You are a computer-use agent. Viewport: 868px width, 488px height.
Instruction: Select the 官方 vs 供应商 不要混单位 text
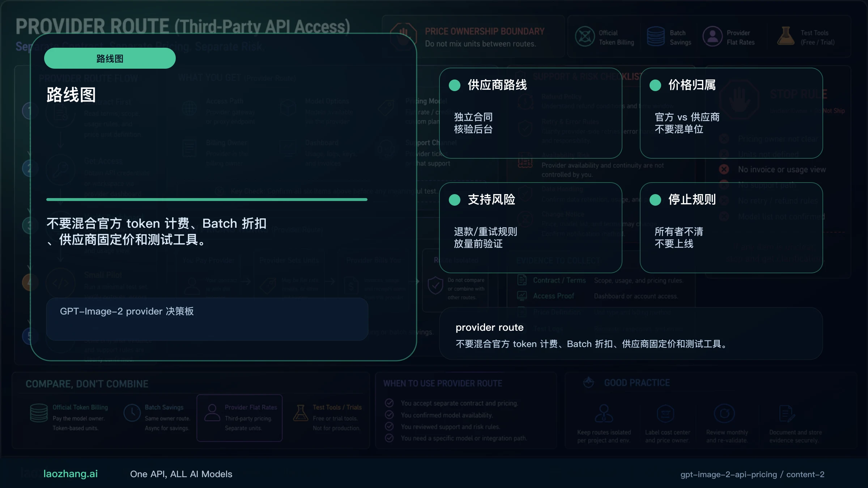click(687, 123)
